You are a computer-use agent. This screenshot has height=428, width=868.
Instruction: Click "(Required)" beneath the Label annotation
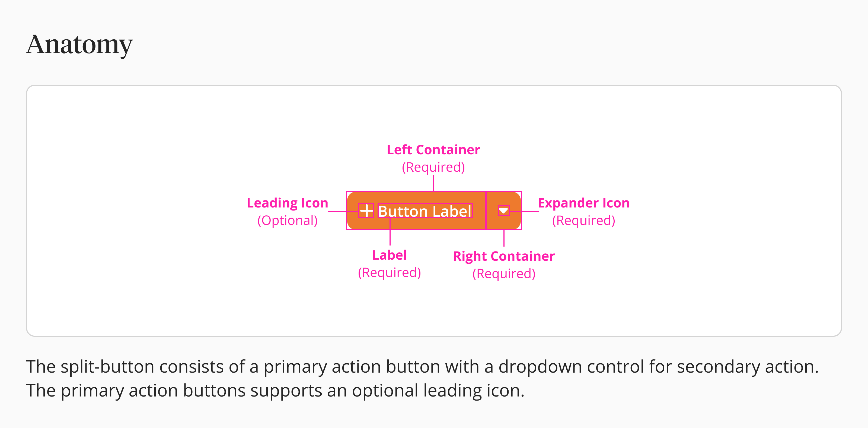(x=390, y=272)
